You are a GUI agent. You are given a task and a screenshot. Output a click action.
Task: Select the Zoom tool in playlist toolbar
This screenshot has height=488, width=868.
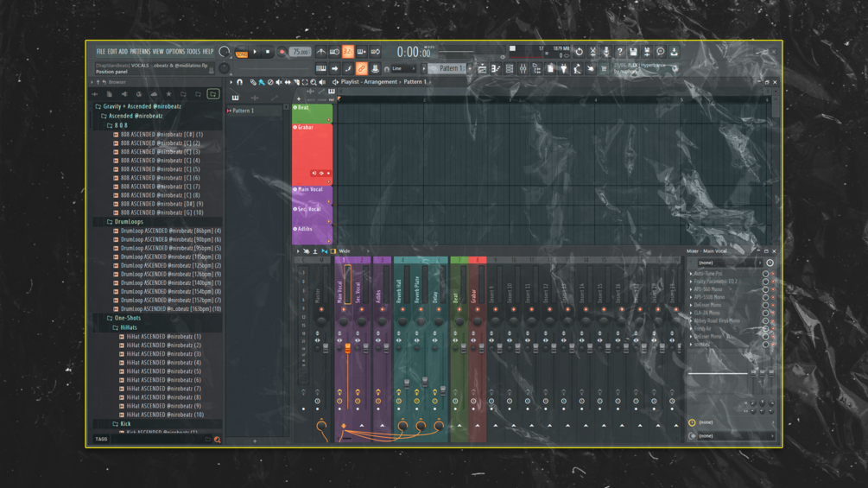click(x=314, y=82)
